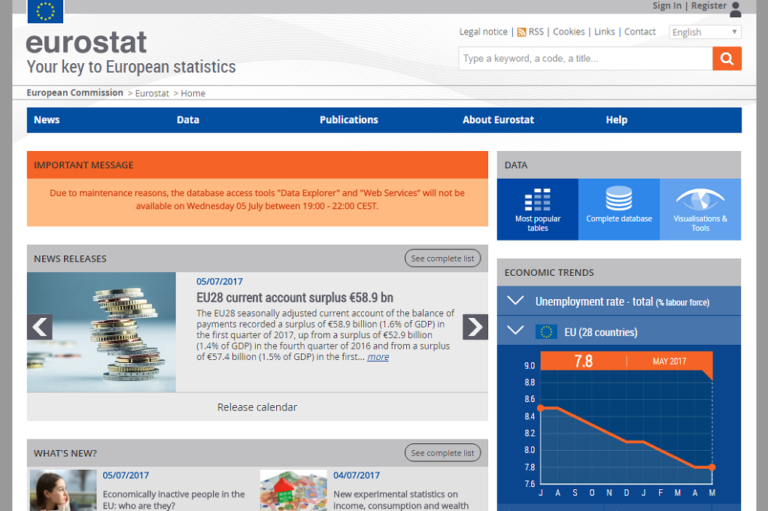Click the DATA panel heading
The image size is (768, 511).
point(516,165)
